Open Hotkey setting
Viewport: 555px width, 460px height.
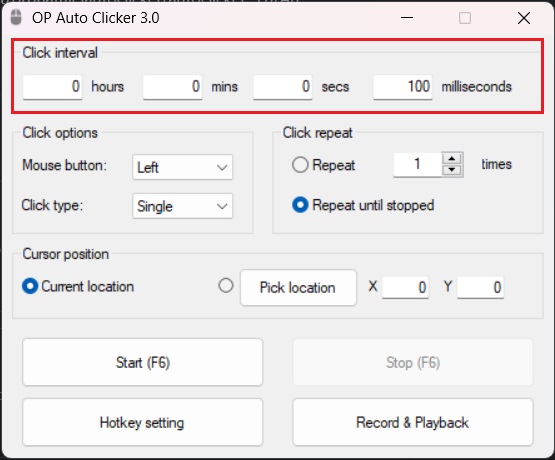[x=143, y=422]
